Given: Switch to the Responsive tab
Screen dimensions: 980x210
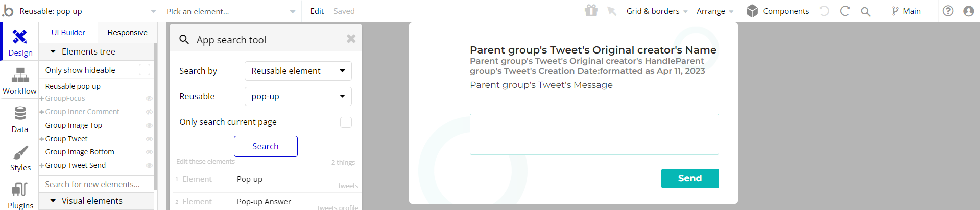Looking at the screenshot, I should point(127,33).
